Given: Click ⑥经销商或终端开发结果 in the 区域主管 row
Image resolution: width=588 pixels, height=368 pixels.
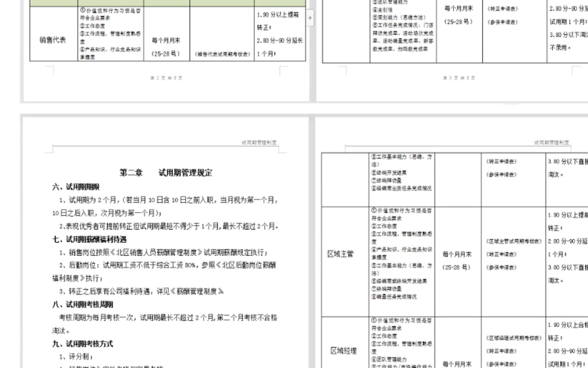Looking at the screenshot, I should pos(399,281).
